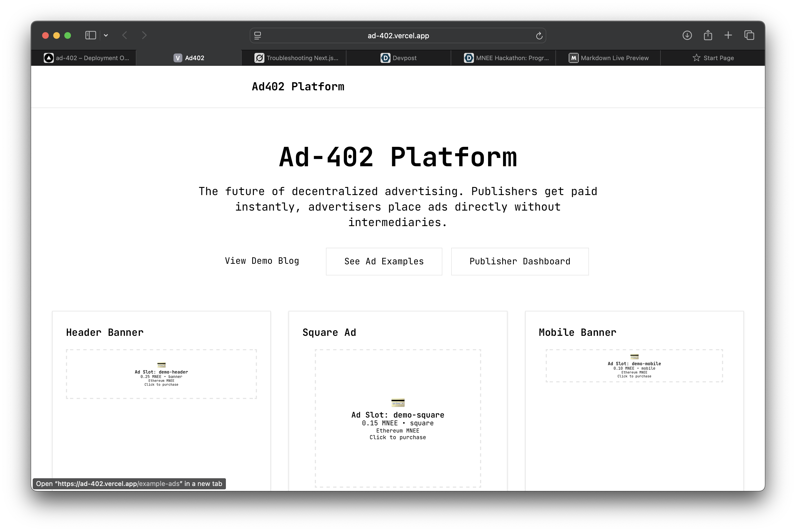This screenshot has width=796, height=532.
Task: Click the See Ad Examples button
Action: coord(384,262)
